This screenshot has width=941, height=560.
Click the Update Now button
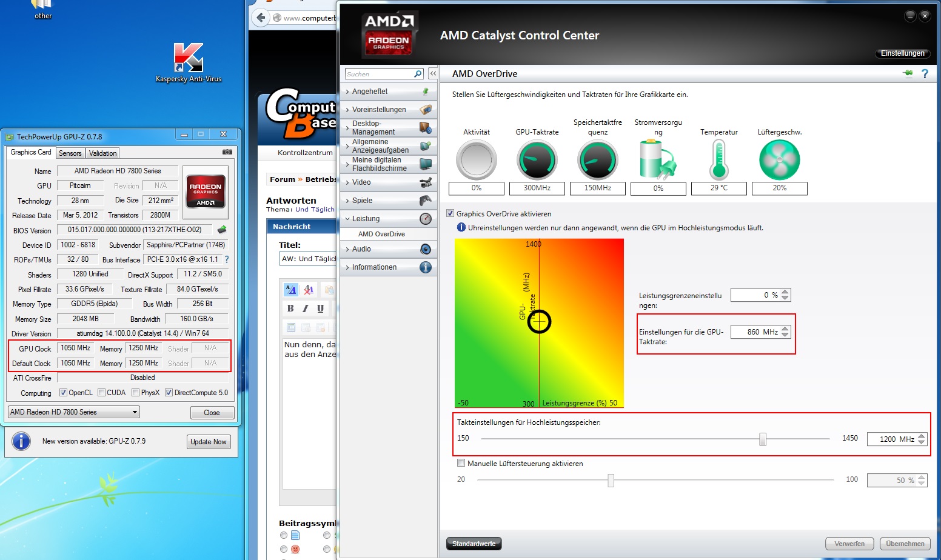209,442
